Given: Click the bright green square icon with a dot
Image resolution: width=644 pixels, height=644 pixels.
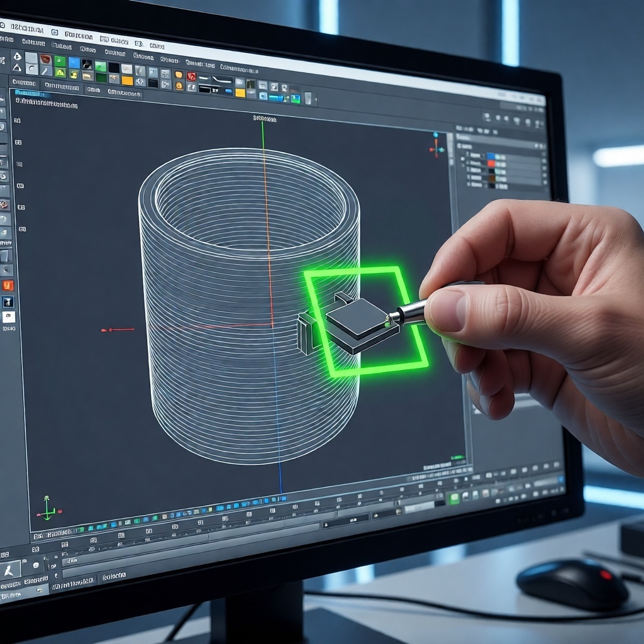Looking at the screenshot, I should (x=60, y=62).
